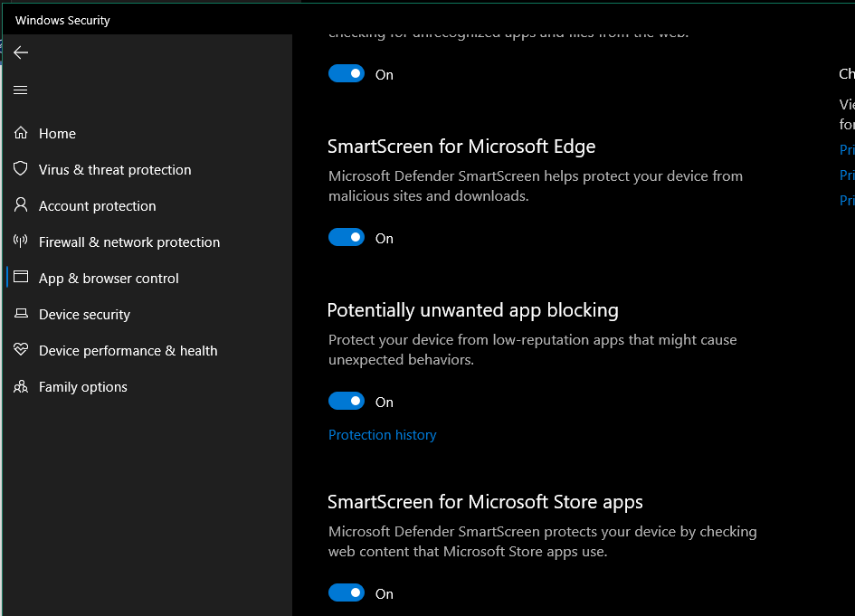This screenshot has width=855, height=616.
Task: Click the Family options people icon
Action: point(21,386)
